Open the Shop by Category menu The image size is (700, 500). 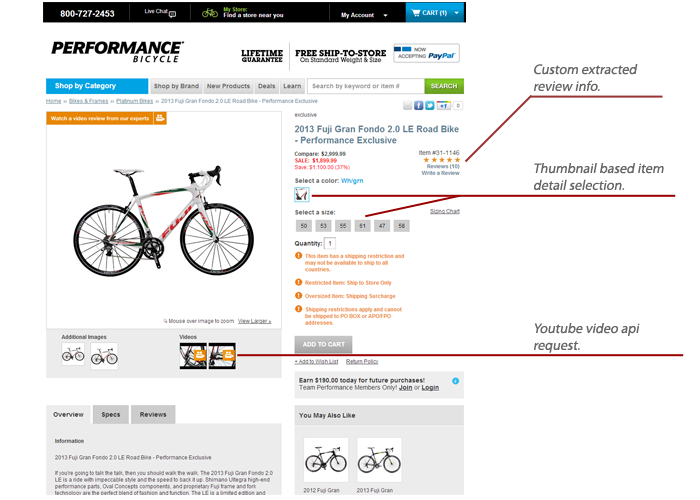[97, 86]
